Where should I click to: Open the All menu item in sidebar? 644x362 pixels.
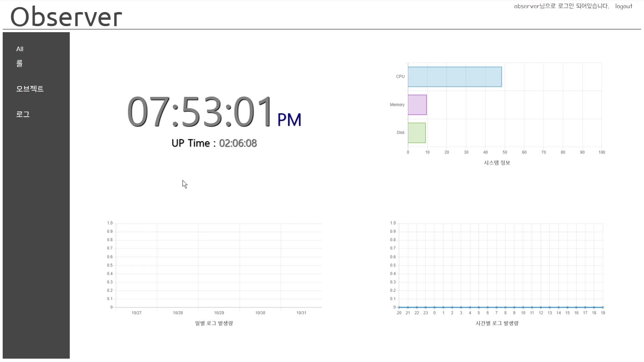coord(20,49)
